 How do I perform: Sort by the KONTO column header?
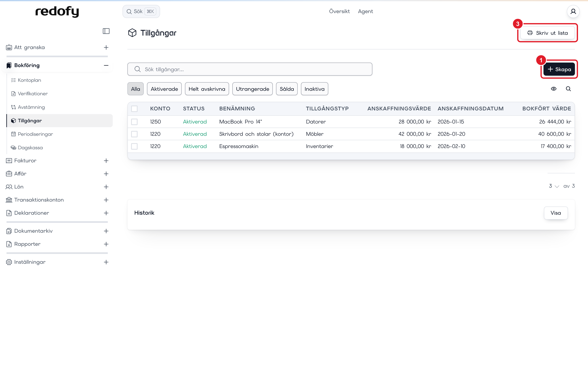[160, 109]
